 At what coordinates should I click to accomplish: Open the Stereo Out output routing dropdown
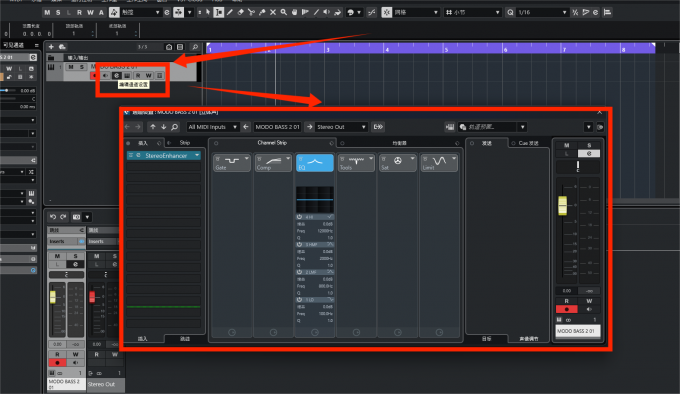[341, 127]
